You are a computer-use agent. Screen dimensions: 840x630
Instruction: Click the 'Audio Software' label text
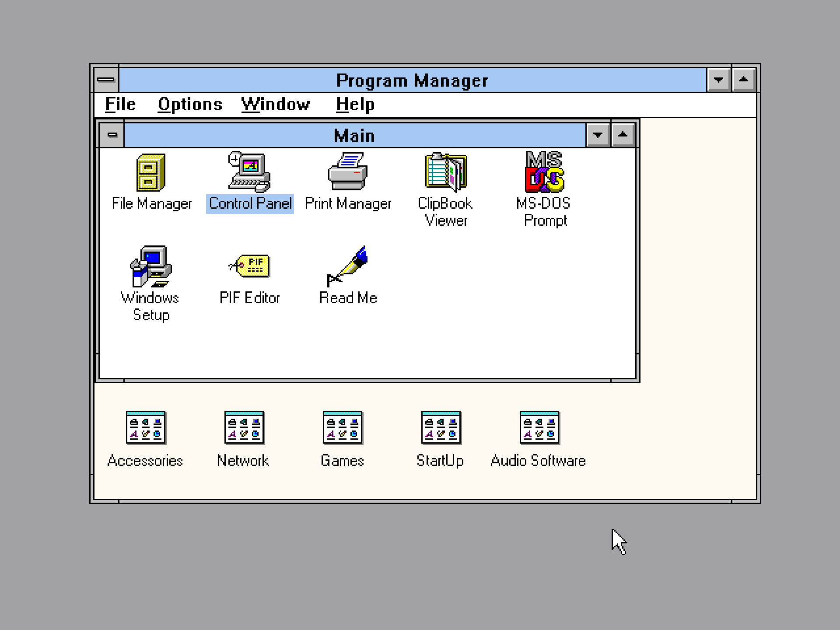538,461
